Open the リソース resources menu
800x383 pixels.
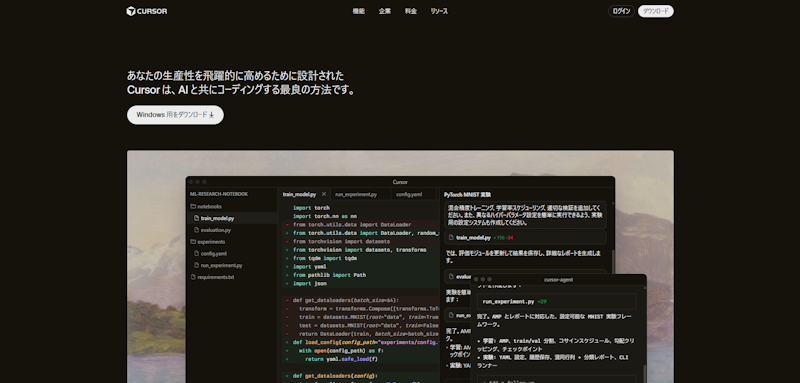pyautogui.click(x=439, y=11)
